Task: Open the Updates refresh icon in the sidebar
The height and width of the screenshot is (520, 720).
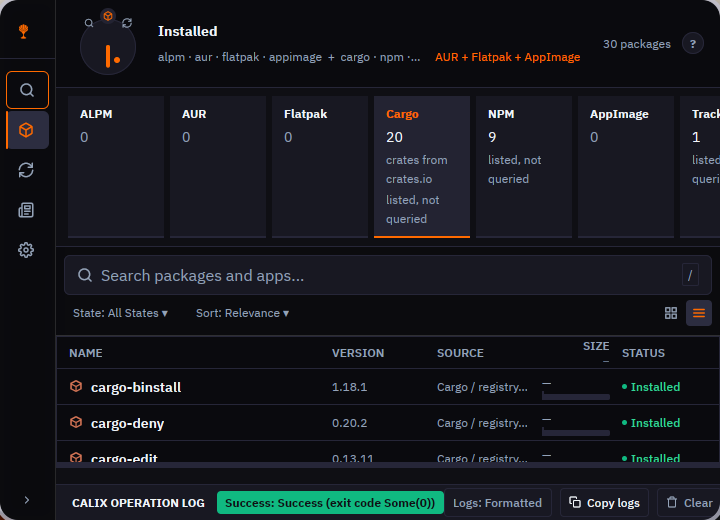Action: pyautogui.click(x=26, y=170)
